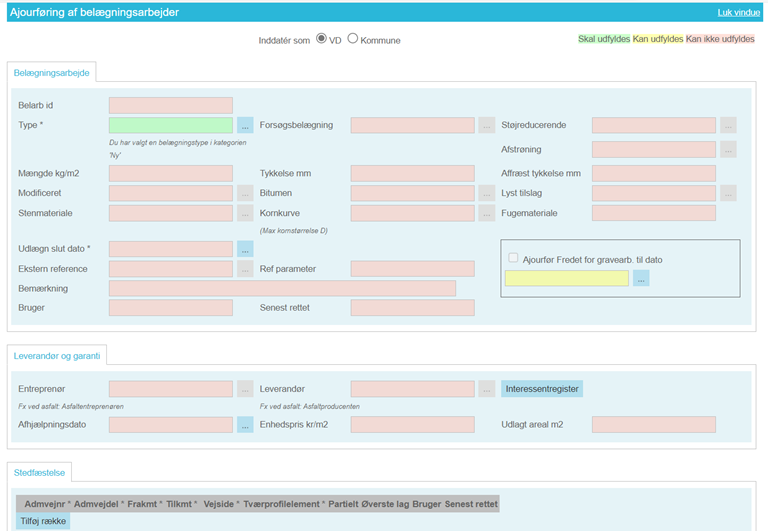This screenshot has width=768, height=531.
Task: Switch to the Belægningsarbejde tab
Action: [x=51, y=74]
